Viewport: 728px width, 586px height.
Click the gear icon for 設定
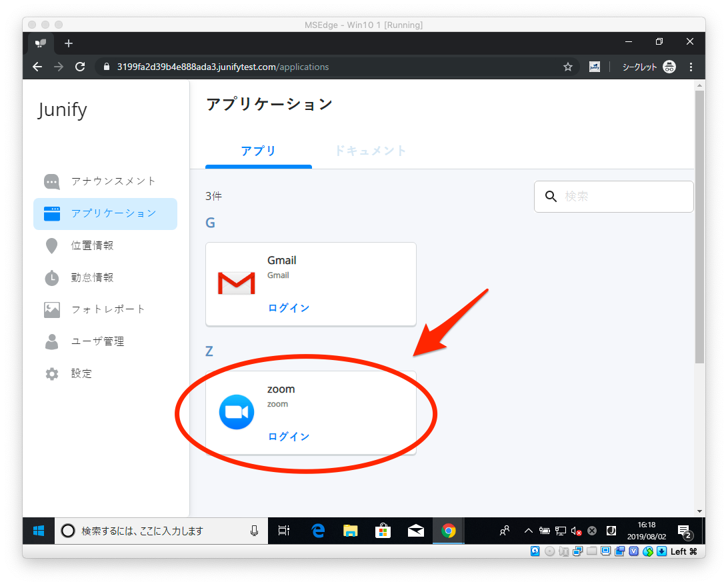[x=51, y=374]
